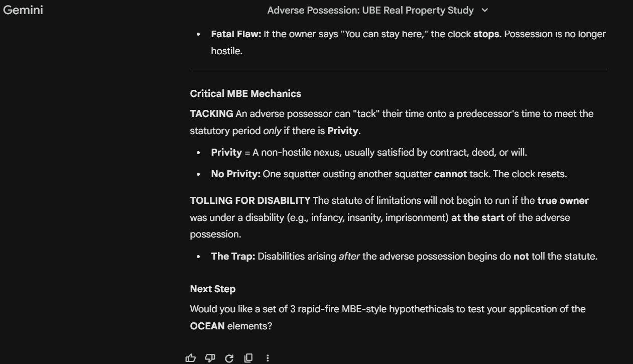
Task: Click the No Privity bullet label
Action: [x=235, y=174]
